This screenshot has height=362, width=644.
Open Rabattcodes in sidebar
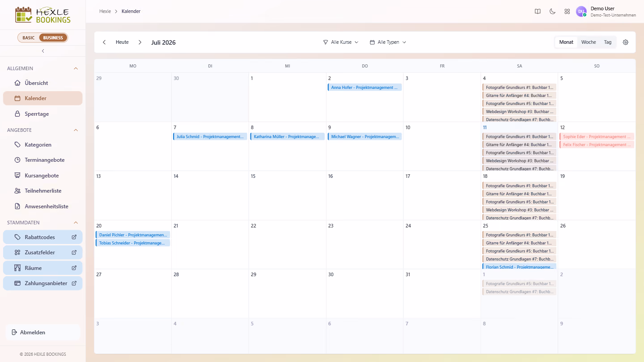click(43, 237)
